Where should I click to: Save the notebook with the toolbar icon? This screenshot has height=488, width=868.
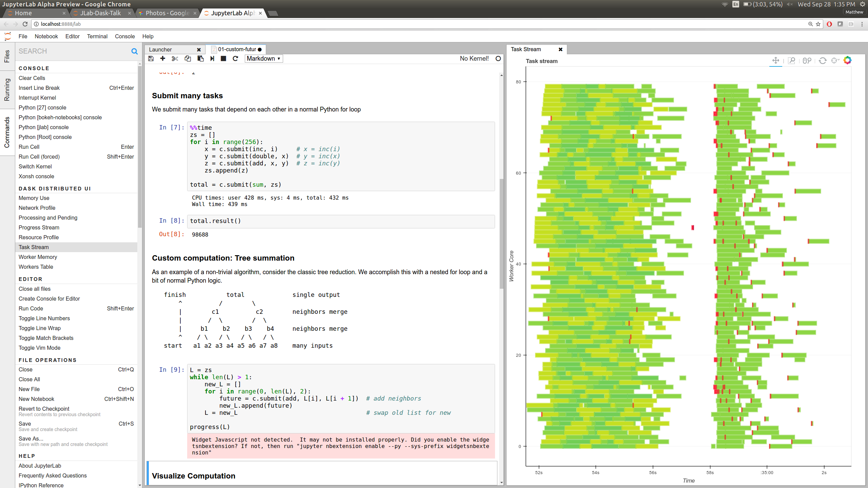(x=151, y=59)
